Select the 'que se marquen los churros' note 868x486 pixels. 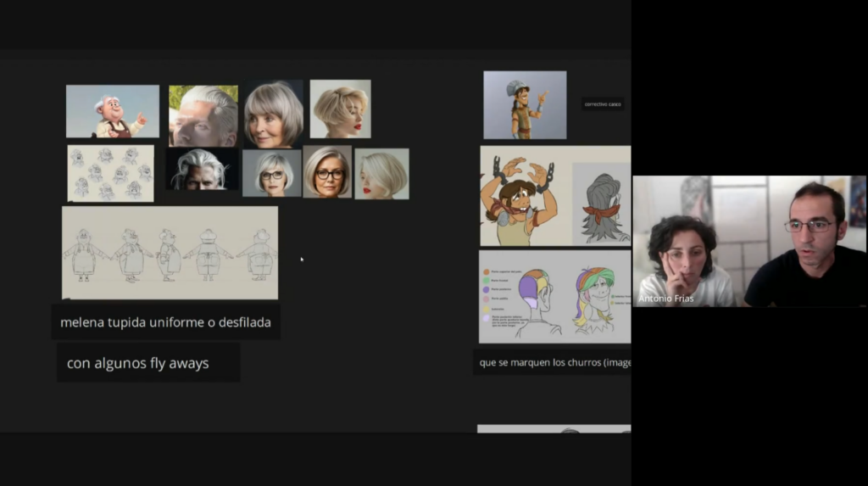552,362
